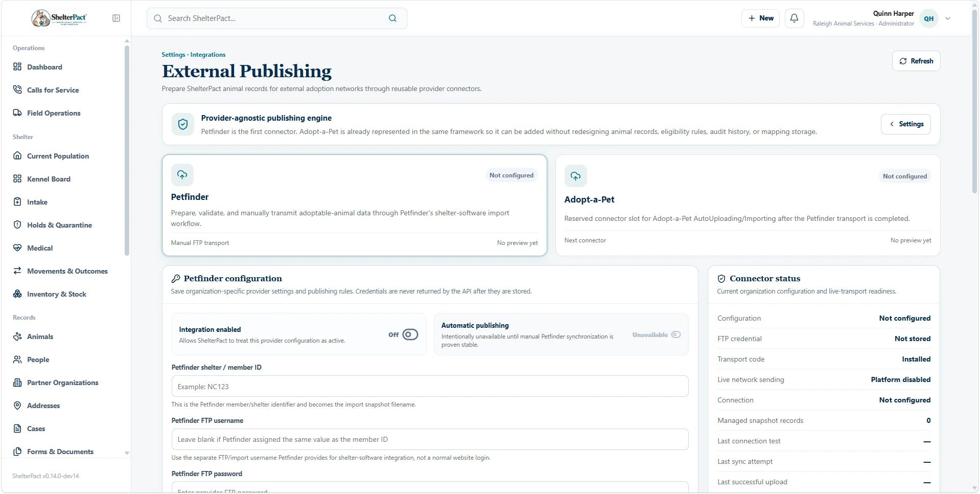Click the unavailable Automatic publishing switch
This screenshot has height=494, width=980.
tap(675, 334)
